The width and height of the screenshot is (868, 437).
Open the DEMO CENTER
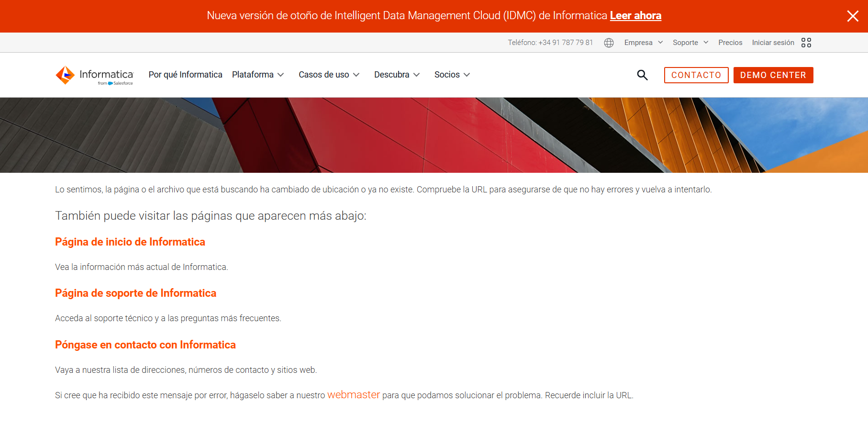(773, 75)
